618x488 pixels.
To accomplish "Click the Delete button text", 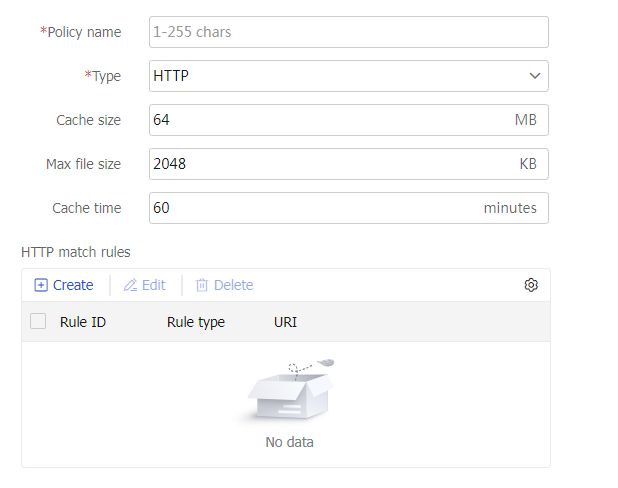I will click(x=233, y=285).
